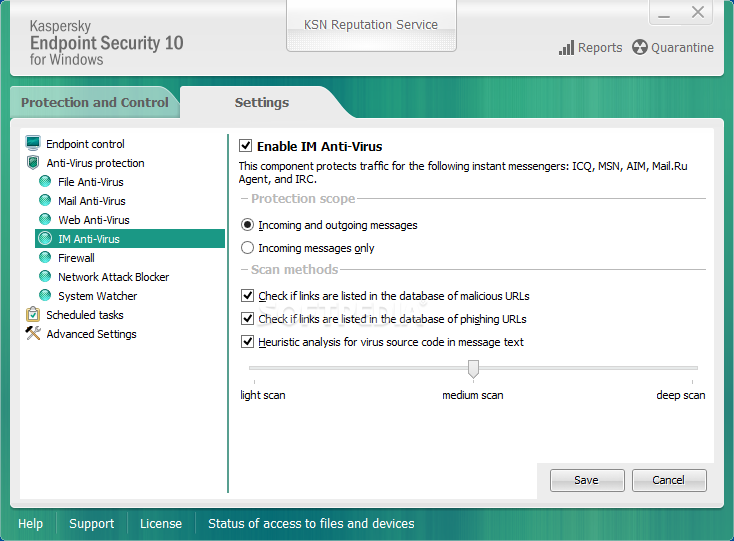Click the Web Anti-Virus status orb icon
Image resolution: width=734 pixels, height=541 pixels.
pos(45,219)
